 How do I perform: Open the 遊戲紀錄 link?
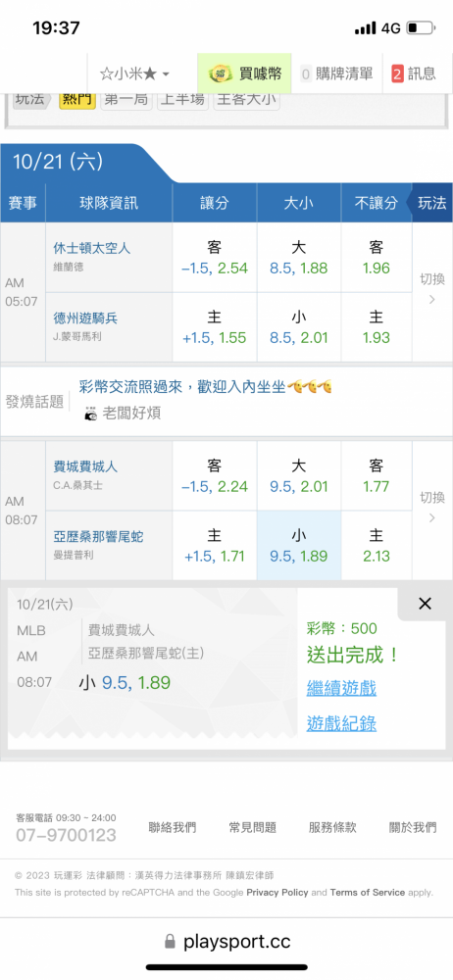point(341,724)
